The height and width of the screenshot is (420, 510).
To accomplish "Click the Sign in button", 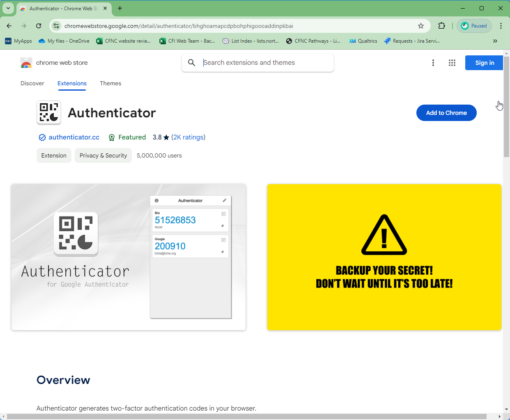I will pos(484,63).
